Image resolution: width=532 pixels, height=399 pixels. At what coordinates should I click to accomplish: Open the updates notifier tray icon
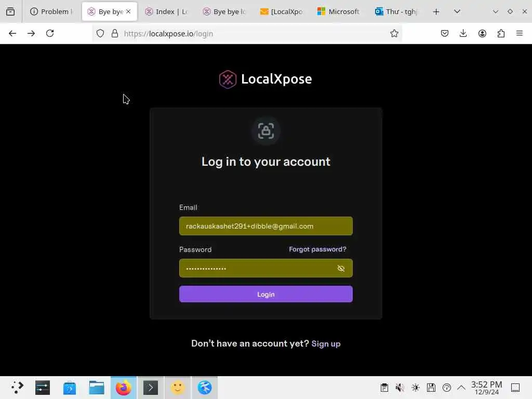[x=446, y=388]
